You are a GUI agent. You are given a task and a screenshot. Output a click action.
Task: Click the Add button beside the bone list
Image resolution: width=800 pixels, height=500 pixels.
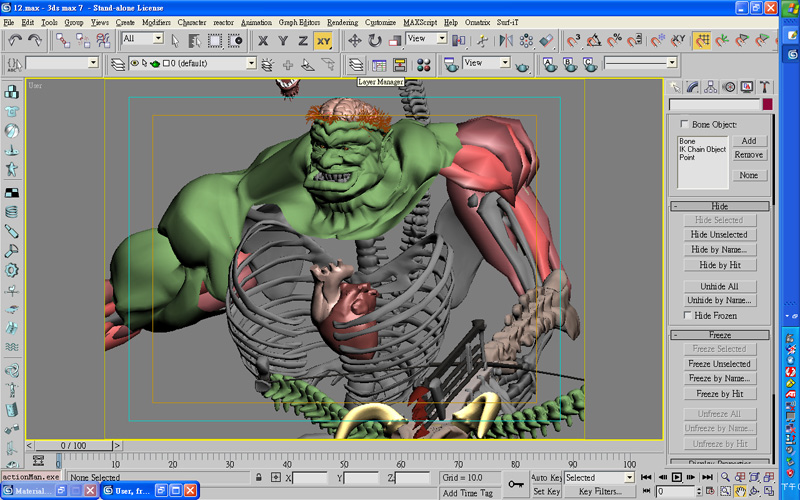click(749, 141)
